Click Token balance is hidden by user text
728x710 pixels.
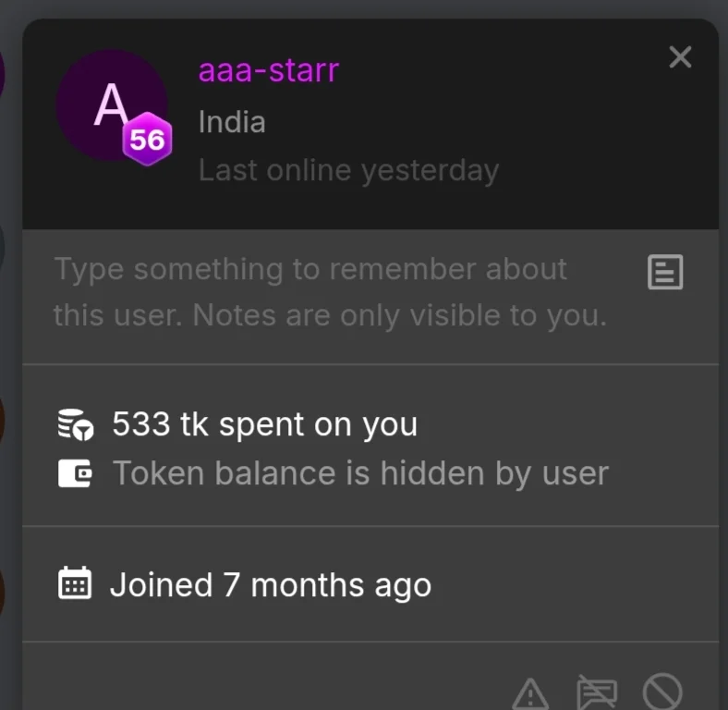[360, 473]
